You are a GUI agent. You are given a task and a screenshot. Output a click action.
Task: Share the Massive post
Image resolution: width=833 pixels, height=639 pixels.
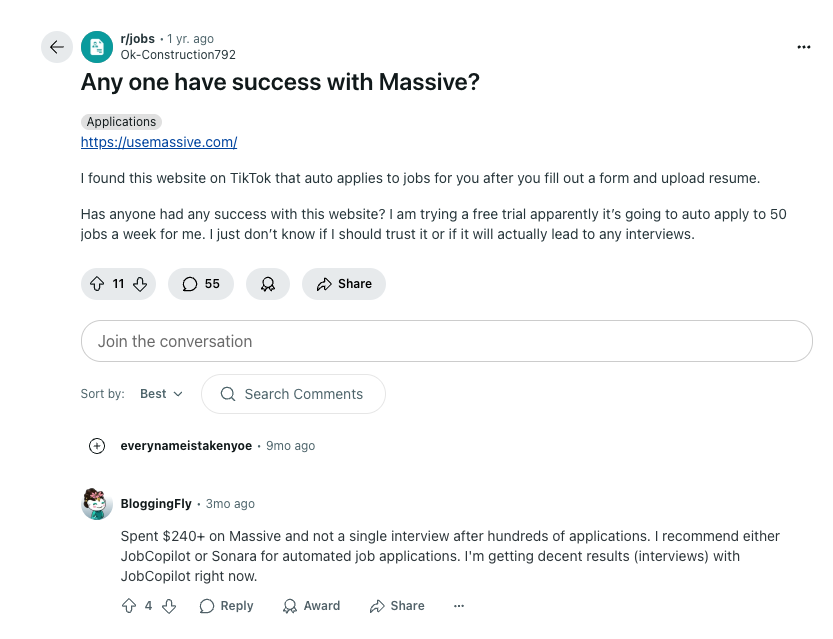point(343,284)
